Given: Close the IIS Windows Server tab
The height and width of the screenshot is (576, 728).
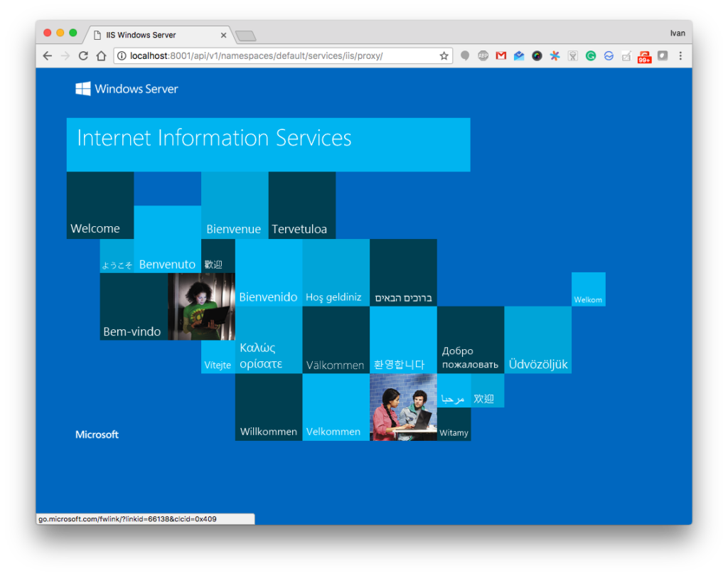Looking at the screenshot, I should (223, 35).
